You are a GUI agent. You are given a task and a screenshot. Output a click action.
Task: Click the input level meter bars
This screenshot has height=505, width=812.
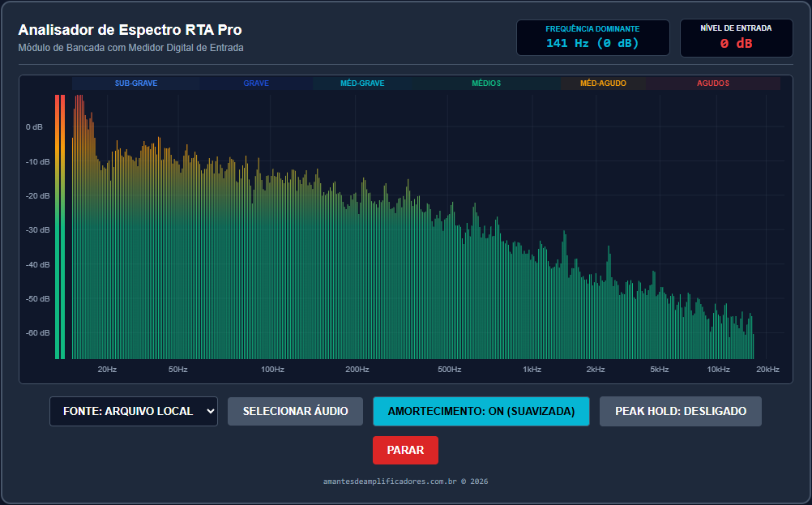(x=60, y=227)
